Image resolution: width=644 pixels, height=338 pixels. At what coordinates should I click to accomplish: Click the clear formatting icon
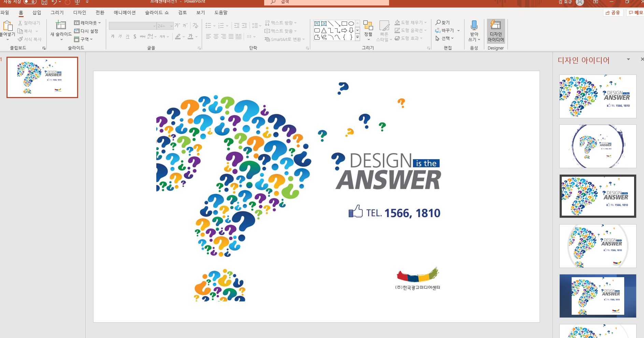[x=195, y=26]
